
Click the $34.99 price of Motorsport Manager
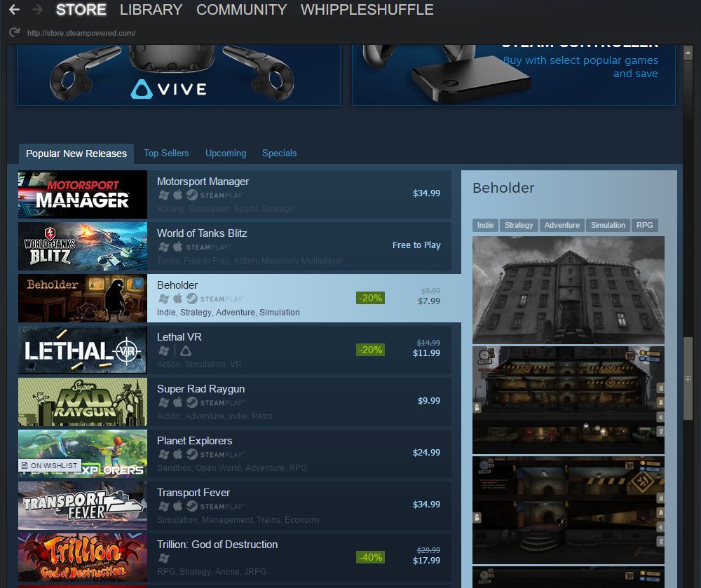(426, 193)
